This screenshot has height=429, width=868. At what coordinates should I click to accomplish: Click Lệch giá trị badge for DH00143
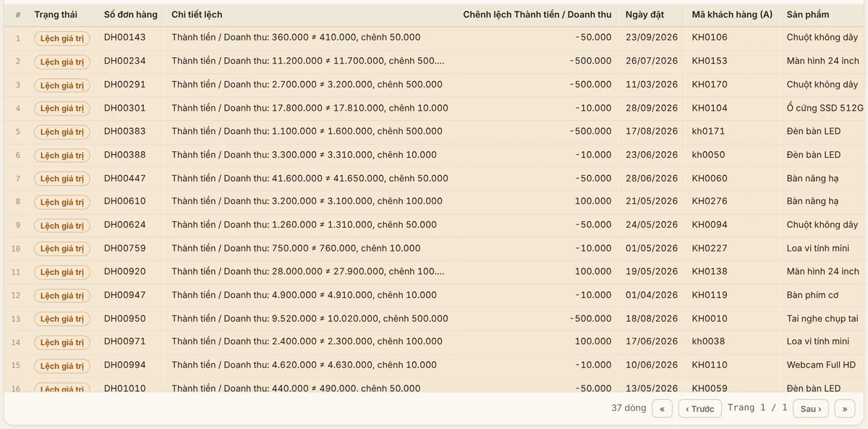click(62, 38)
